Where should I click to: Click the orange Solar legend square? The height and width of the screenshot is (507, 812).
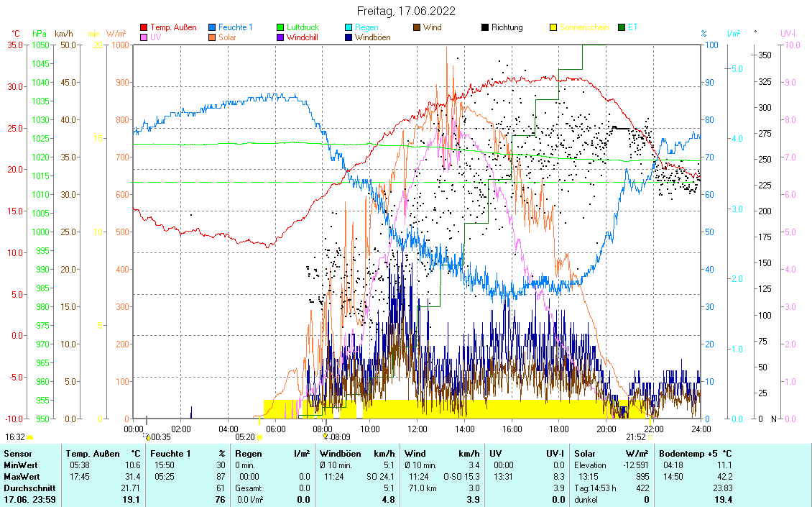point(212,37)
